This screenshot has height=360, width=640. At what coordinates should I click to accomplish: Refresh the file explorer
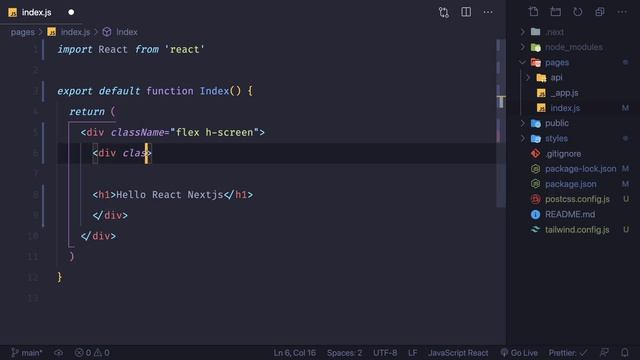[x=578, y=12]
